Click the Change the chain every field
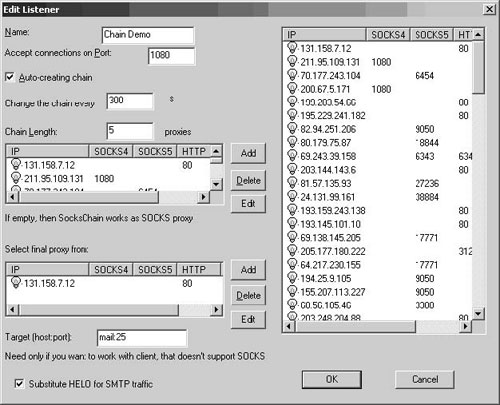The image size is (500, 405). 130,101
